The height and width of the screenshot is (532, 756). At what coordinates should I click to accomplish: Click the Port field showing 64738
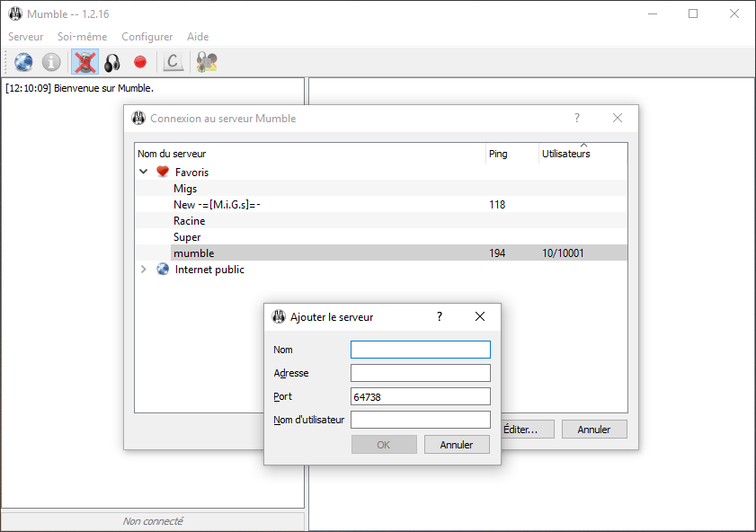(x=420, y=396)
